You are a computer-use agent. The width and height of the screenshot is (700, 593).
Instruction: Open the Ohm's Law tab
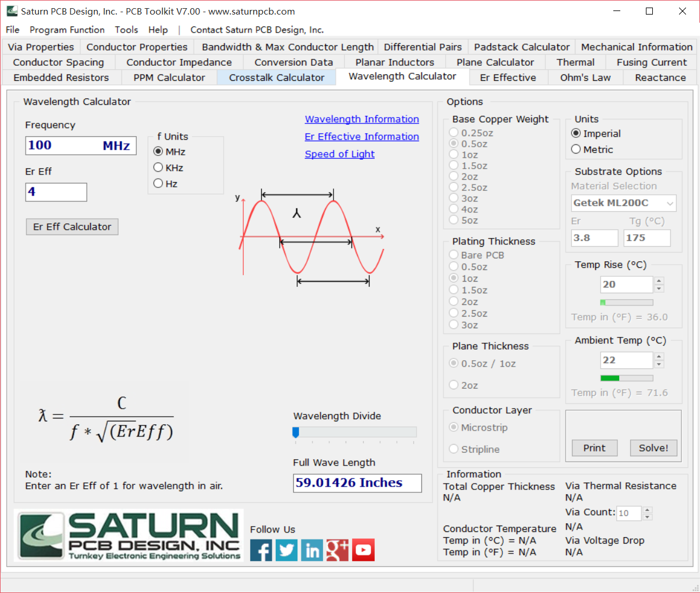(x=585, y=76)
